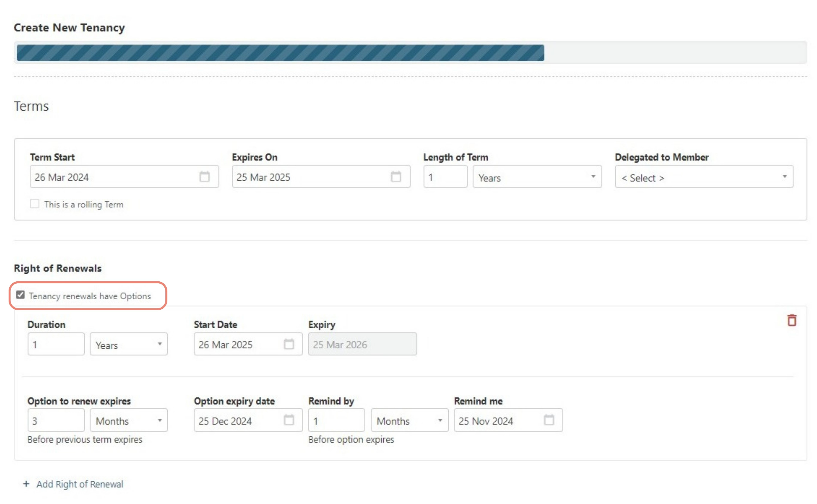Click the disabled Expiry field showing 25 Mar 2026
The width and height of the screenshot is (817, 504).
click(363, 344)
